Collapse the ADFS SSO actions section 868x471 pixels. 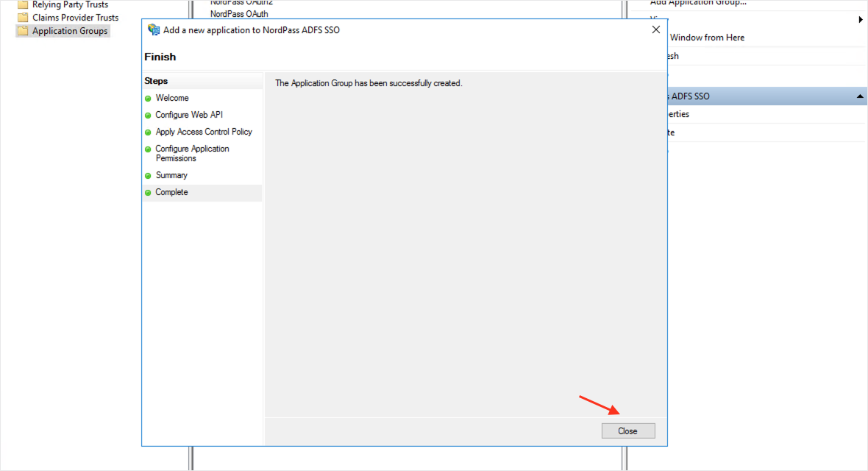tap(860, 96)
